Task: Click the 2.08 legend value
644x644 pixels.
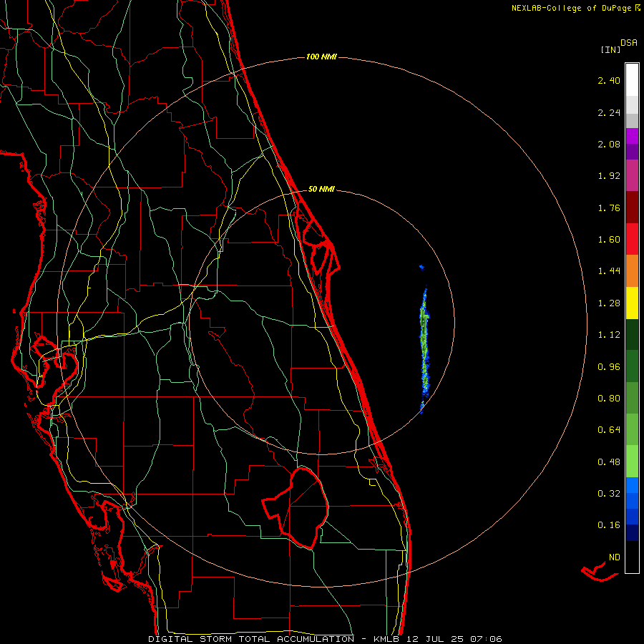Action: [609, 144]
